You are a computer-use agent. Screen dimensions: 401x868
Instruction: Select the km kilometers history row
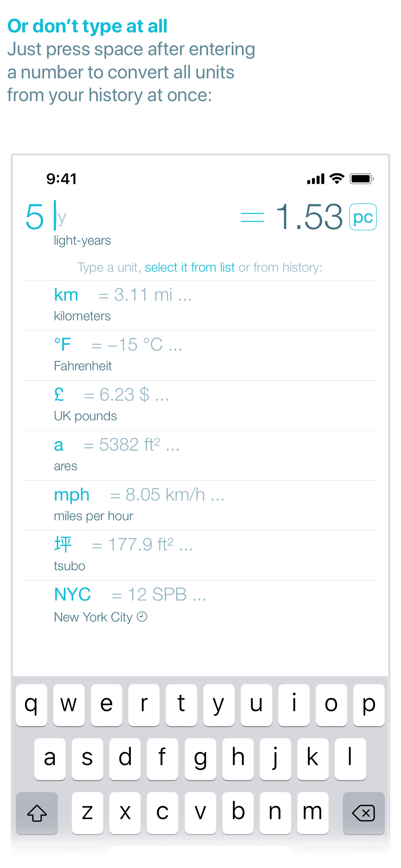[200, 306]
